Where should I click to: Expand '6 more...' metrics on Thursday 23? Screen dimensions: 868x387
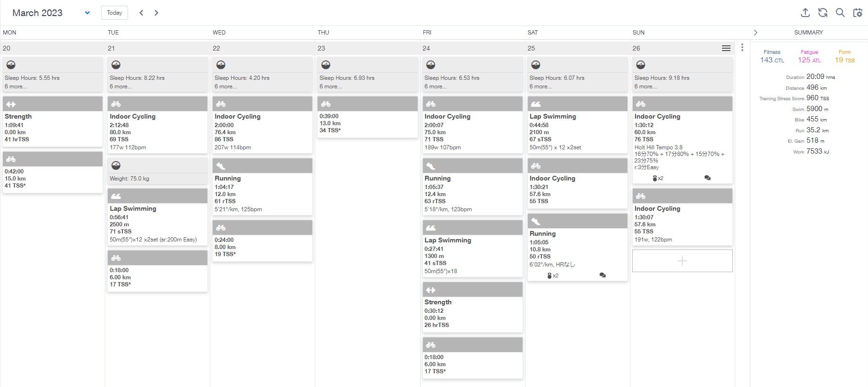point(330,86)
